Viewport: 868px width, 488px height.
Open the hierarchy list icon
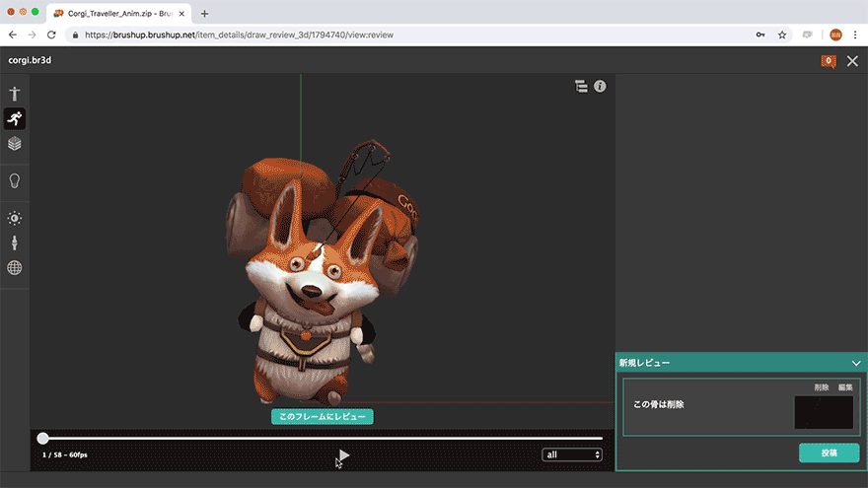click(581, 87)
